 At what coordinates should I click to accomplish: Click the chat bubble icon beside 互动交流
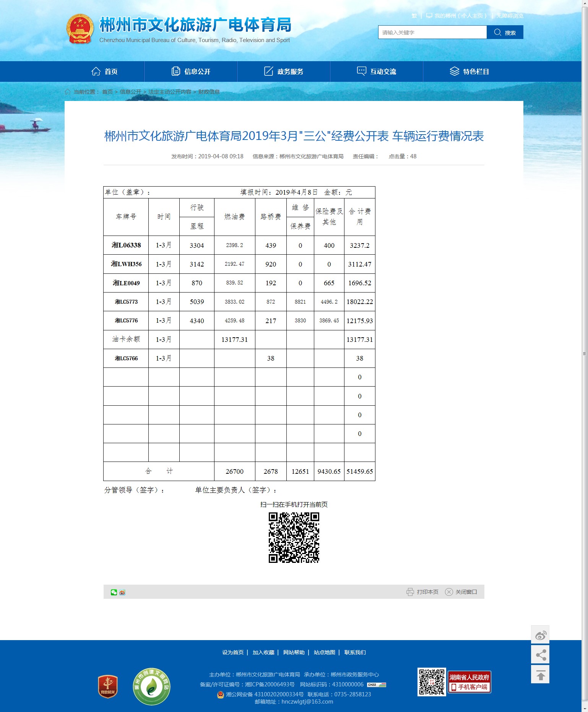click(x=362, y=71)
